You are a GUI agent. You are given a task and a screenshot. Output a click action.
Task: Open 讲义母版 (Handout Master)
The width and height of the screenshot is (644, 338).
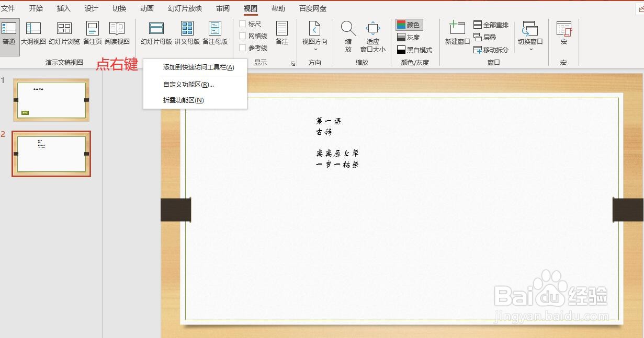(187, 33)
